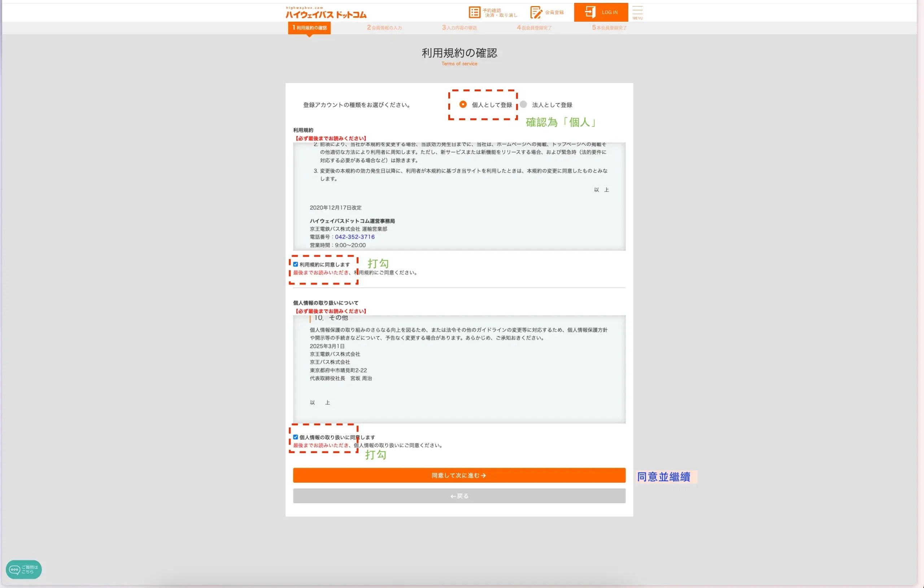Open step 3 入力内容の確認
924x588 pixels.
[x=459, y=27]
